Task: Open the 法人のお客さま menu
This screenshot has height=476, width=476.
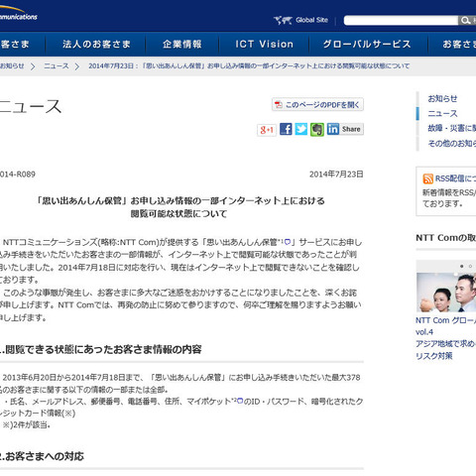Action: pos(96,44)
